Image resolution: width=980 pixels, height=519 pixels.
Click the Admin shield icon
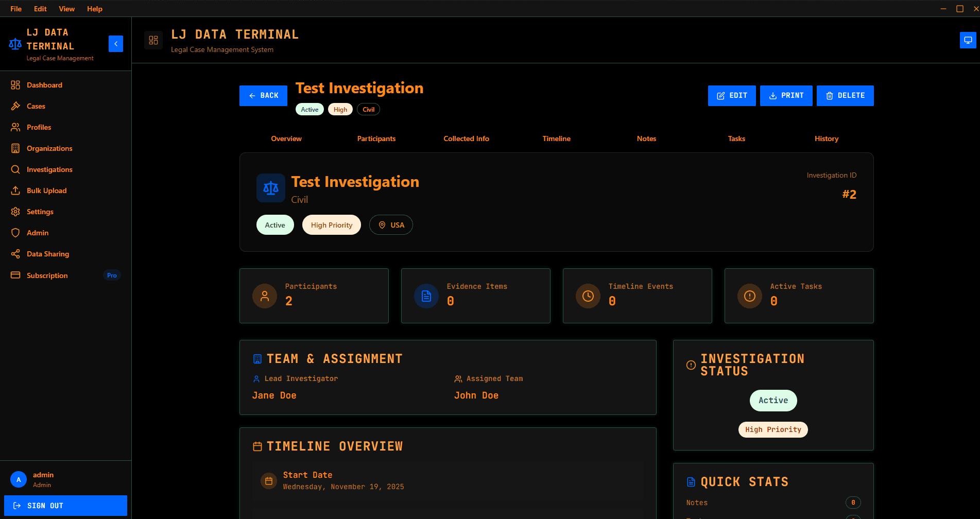click(15, 233)
